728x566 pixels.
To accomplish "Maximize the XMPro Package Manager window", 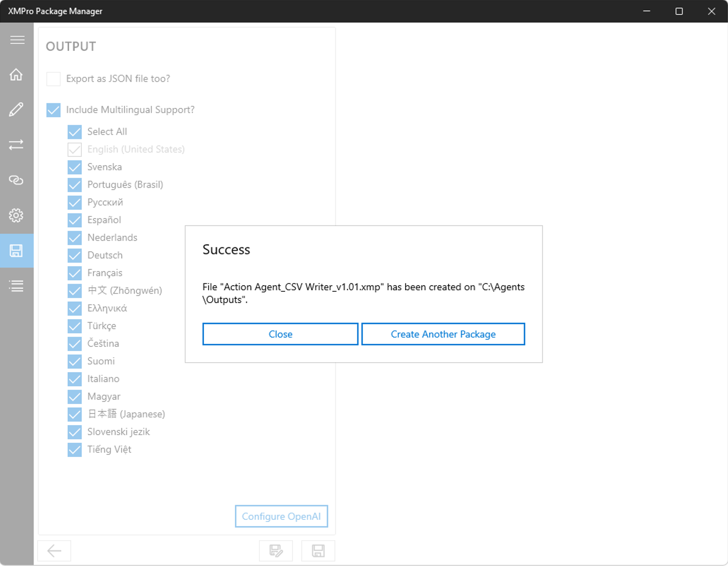I will (x=679, y=12).
